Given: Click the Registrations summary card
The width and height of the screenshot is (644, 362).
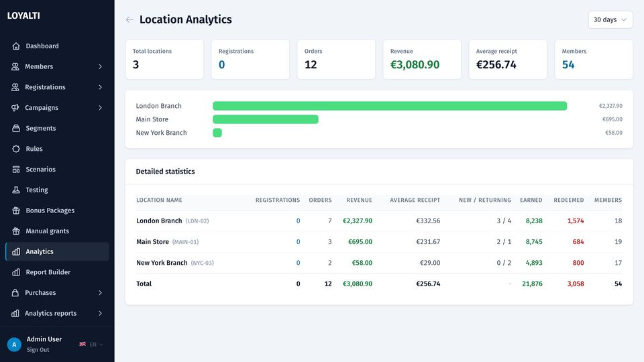Looking at the screenshot, I should 250,60.
